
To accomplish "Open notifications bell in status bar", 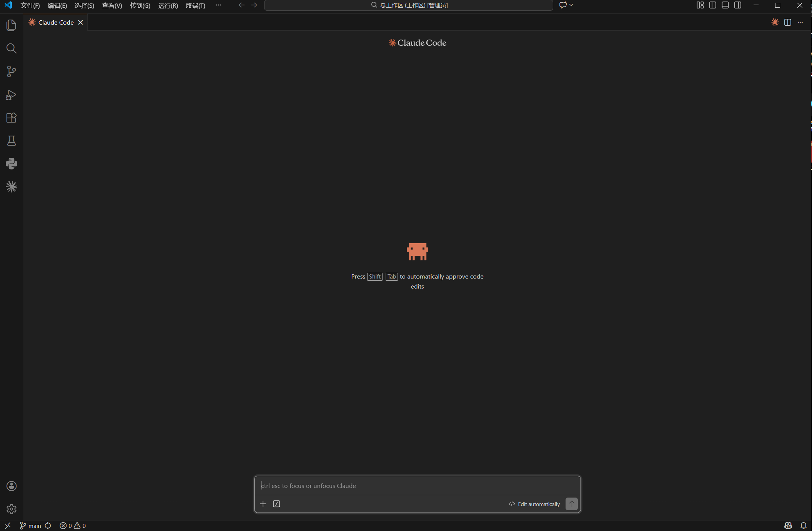I will point(804,526).
